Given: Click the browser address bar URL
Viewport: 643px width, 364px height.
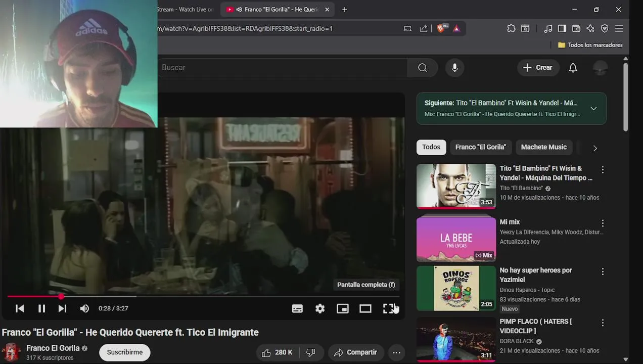Looking at the screenshot, I should pyautogui.click(x=245, y=28).
